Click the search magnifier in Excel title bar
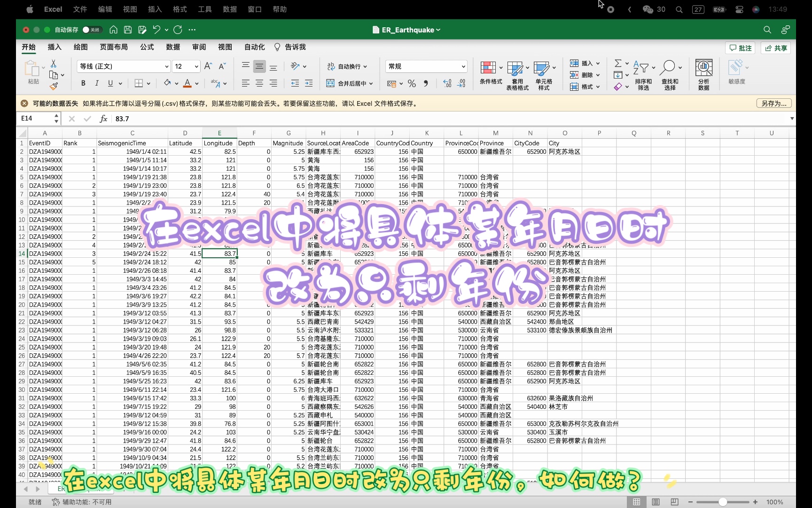Viewport: 812px width, 508px height. [x=767, y=30]
